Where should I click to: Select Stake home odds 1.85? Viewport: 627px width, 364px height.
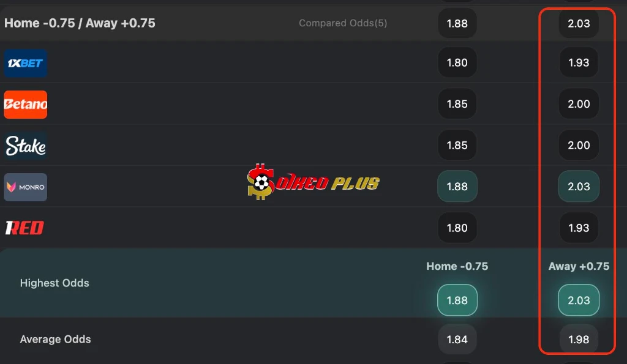point(457,145)
